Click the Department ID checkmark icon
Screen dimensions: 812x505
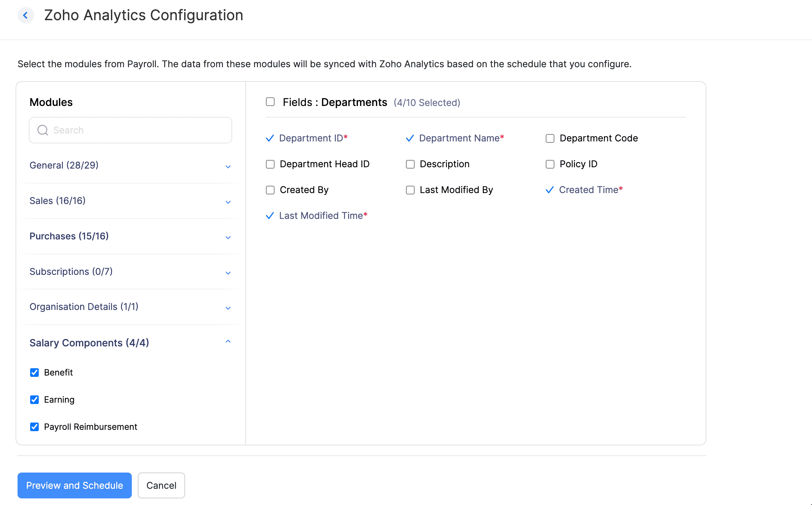pos(270,138)
